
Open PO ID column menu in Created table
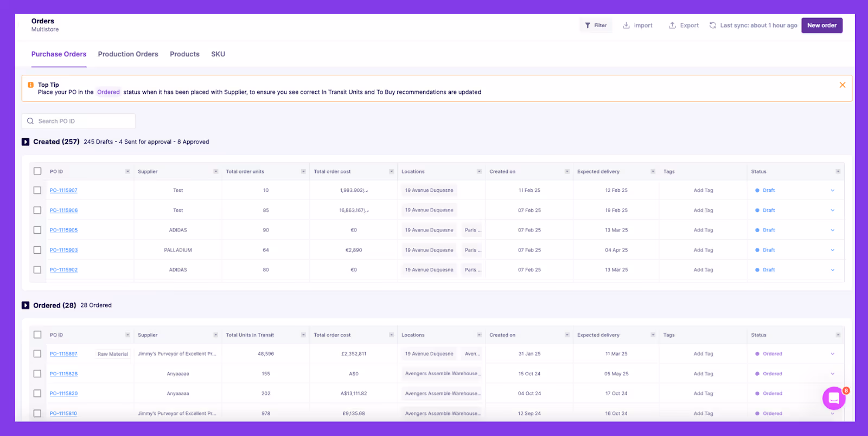click(x=127, y=171)
